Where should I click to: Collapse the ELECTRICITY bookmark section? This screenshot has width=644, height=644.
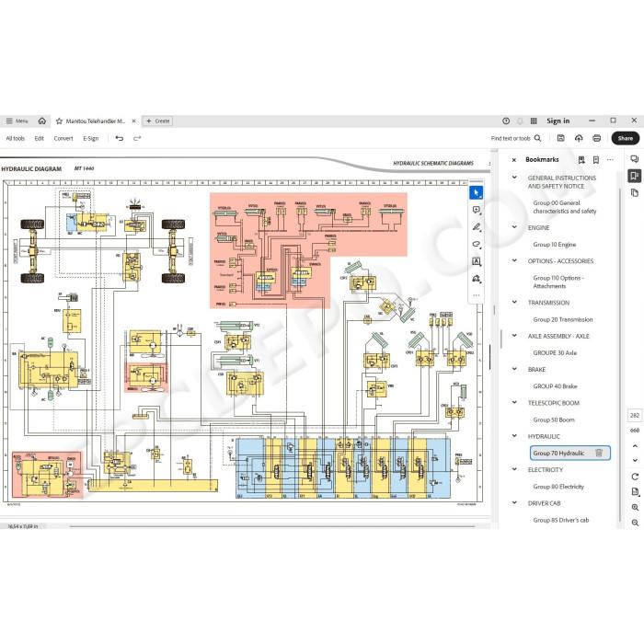pyautogui.click(x=514, y=469)
